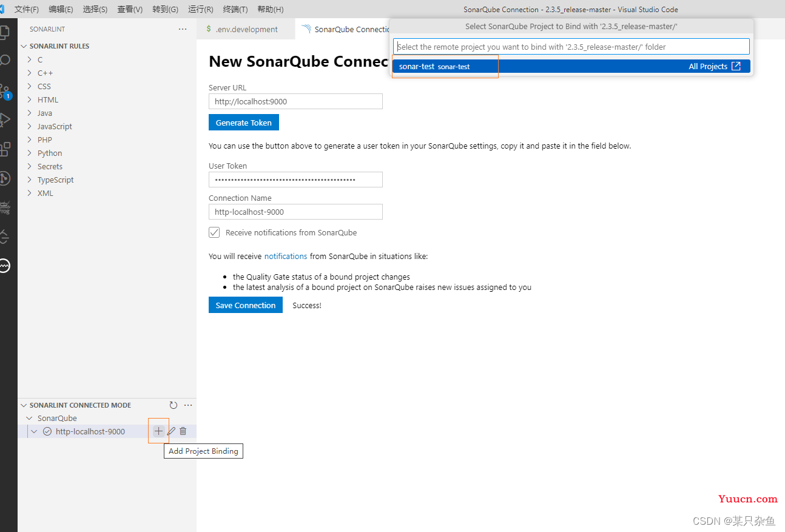Open the Git Graph activity icon
Image resolution: width=785 pixels, height=532 pixels.
tap(4, 178)
